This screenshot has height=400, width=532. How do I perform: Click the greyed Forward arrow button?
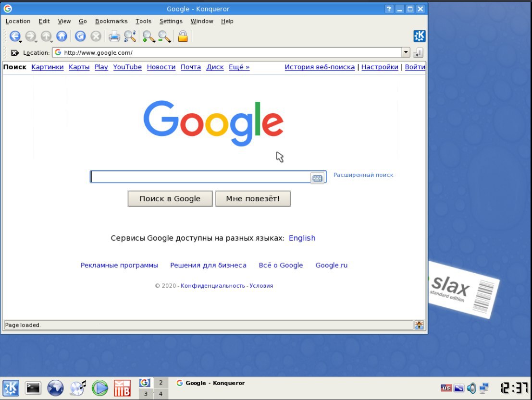[x=30, y=36]
